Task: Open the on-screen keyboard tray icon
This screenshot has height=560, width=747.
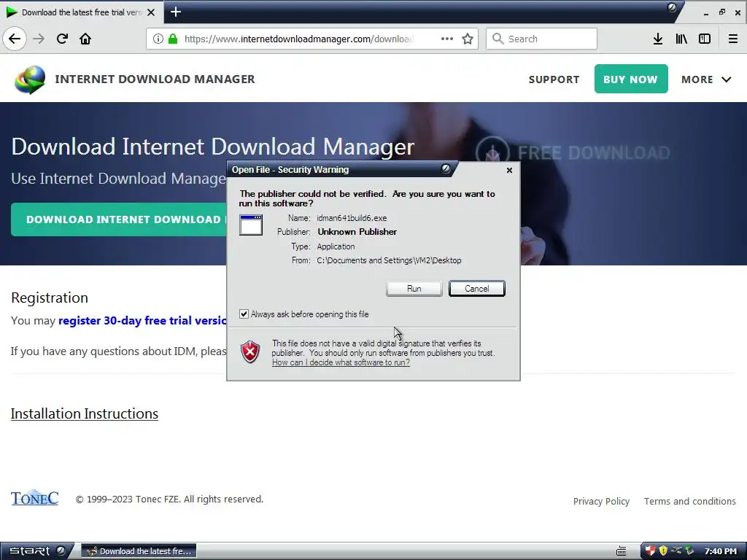Action: 622,551
